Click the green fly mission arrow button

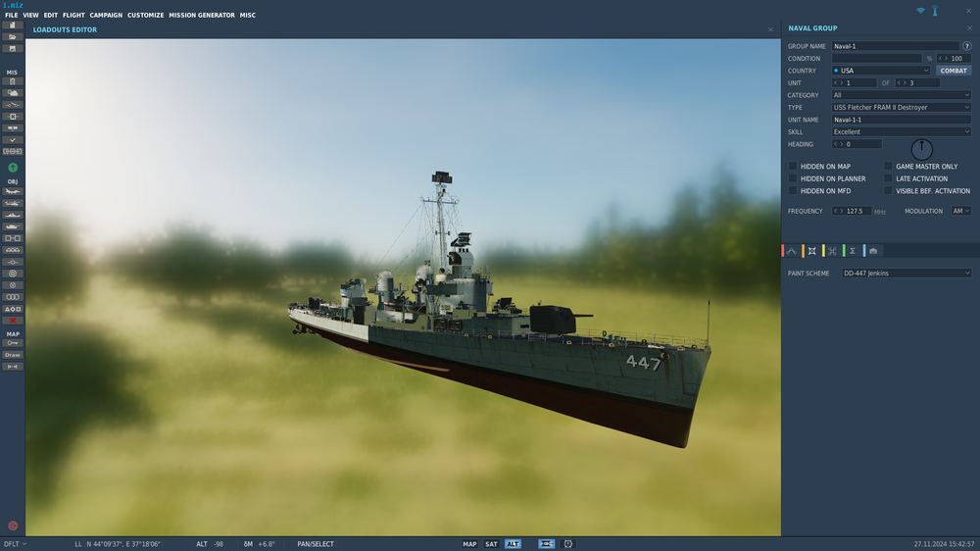point(13,168)
